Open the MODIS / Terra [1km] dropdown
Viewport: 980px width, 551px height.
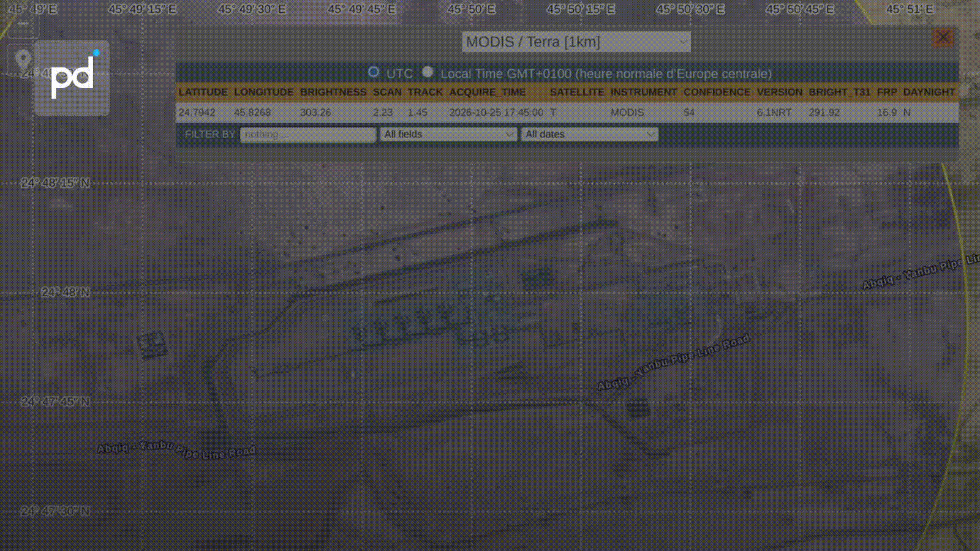point(576,42)
